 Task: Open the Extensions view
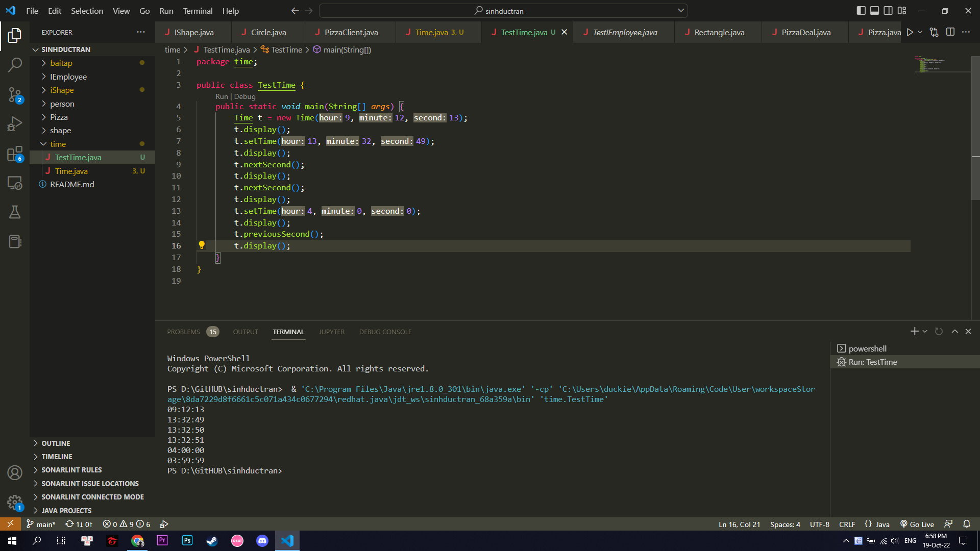click(15, 154)
